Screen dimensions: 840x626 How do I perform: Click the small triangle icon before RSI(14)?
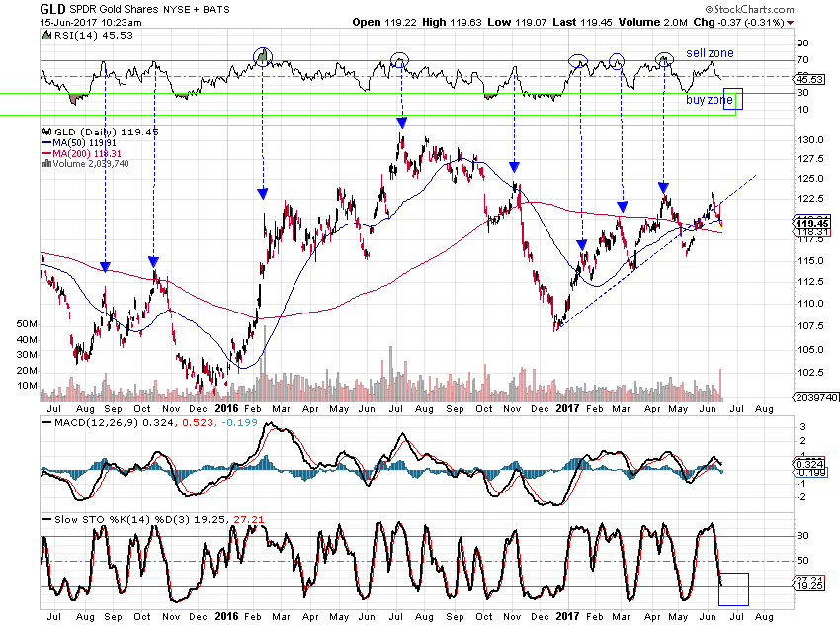46,36
